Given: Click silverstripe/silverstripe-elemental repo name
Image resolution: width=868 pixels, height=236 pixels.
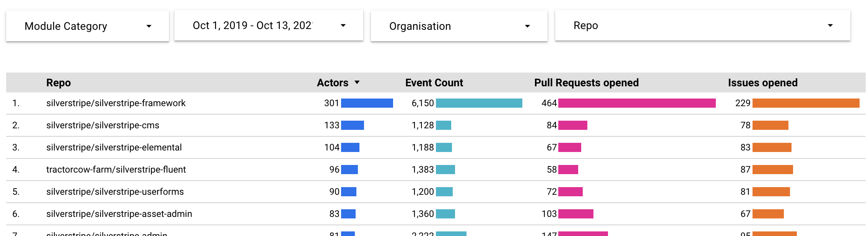Looking at the screenshot, I should pos(114,147).
